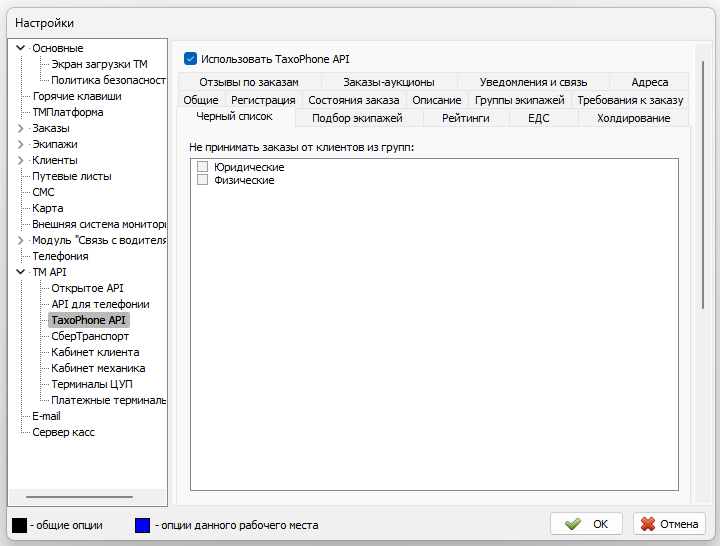The height and width of the screenshot is (546, 720).
Task: Switch to the Группы экипажей tab
Action: click(x=519, y=100)
